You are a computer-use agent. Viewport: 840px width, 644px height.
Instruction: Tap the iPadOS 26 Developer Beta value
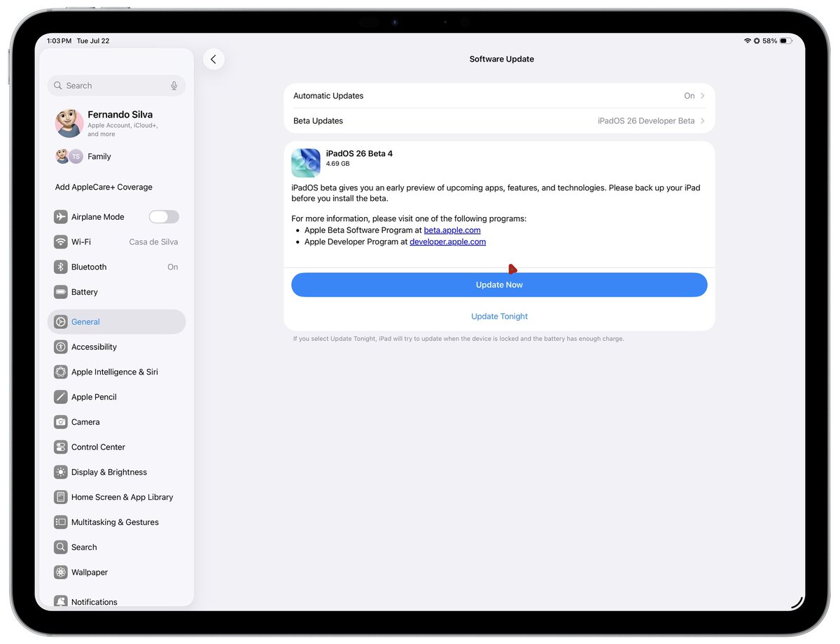click(x=646, y=121)
